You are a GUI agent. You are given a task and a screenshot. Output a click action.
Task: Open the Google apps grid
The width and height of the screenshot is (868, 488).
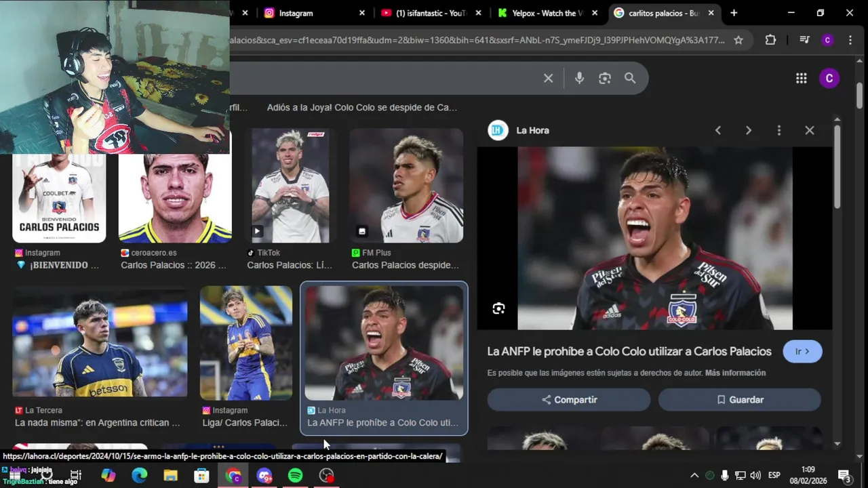tap(801, 78)
